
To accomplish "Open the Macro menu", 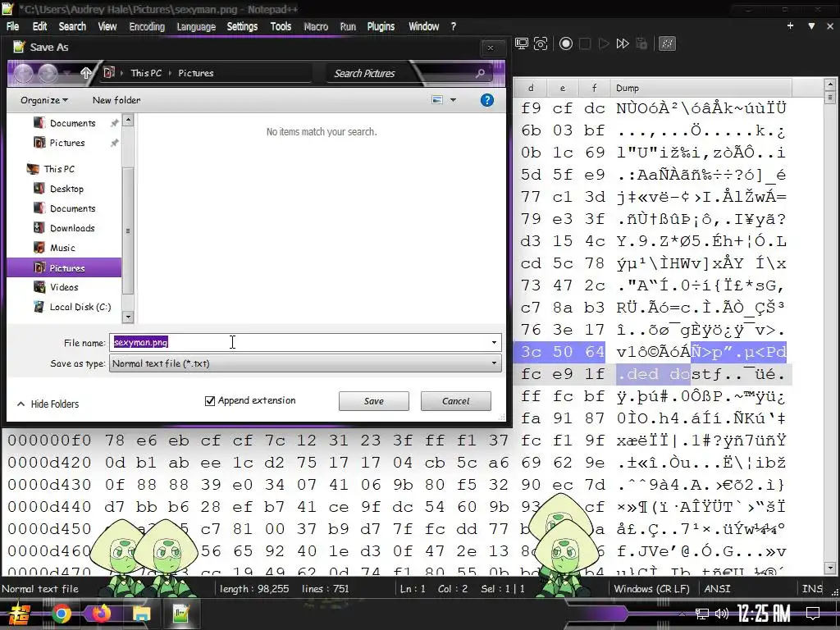I will tap(316, 26).
